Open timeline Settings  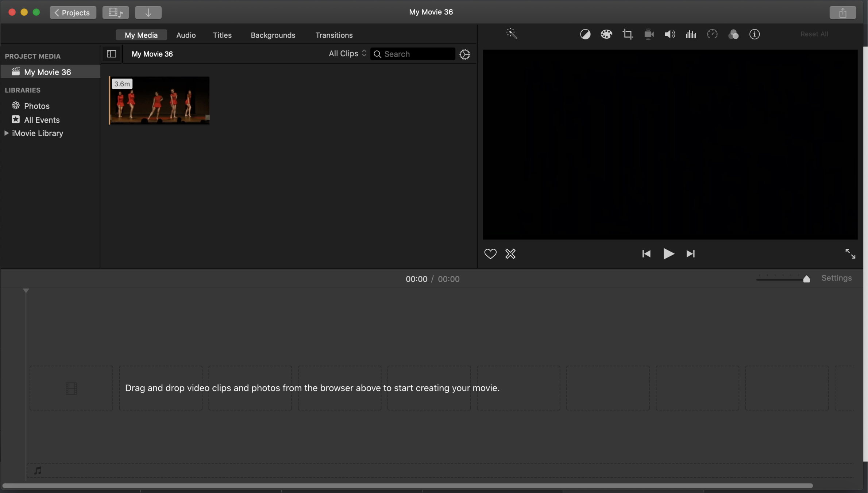pos(836,278)
